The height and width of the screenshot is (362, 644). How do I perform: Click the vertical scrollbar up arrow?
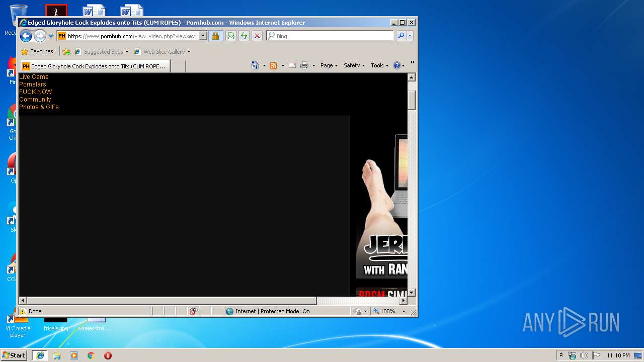click(411, 77)
